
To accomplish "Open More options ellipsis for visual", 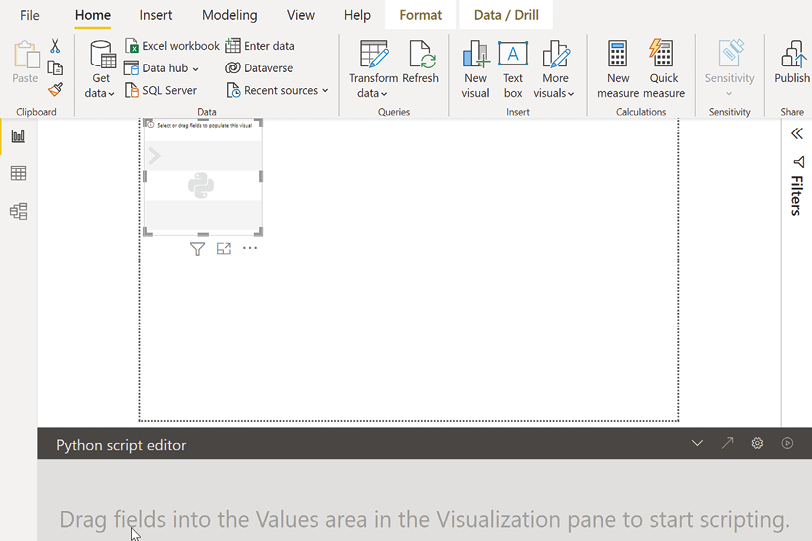I will click(250, 248).
